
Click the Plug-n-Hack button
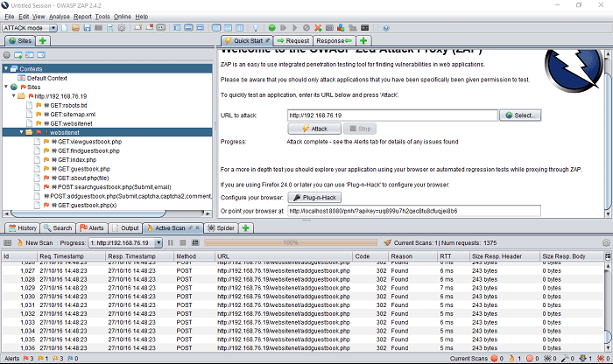click(x=314, y=197)
